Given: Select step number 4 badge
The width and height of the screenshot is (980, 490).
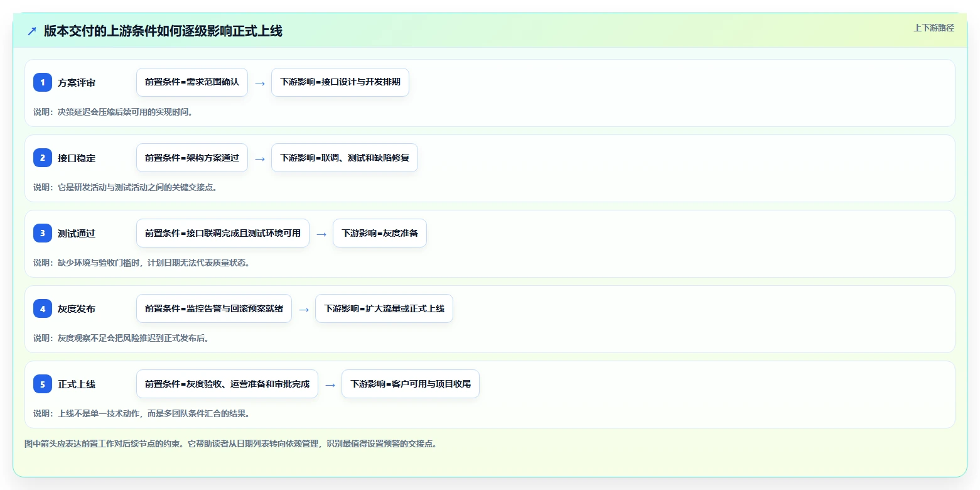Looking at the screenshot, I should point(43,308).
